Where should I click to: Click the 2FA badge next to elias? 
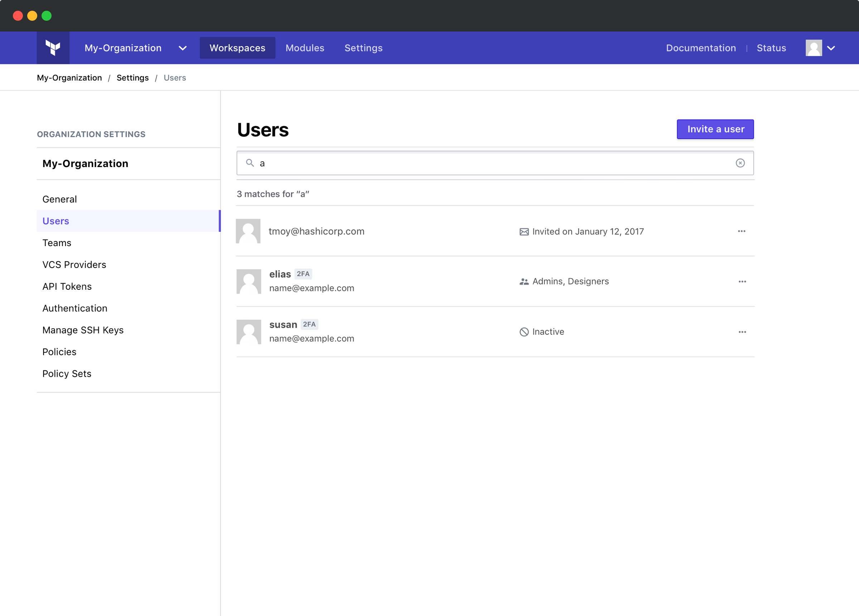303,274
